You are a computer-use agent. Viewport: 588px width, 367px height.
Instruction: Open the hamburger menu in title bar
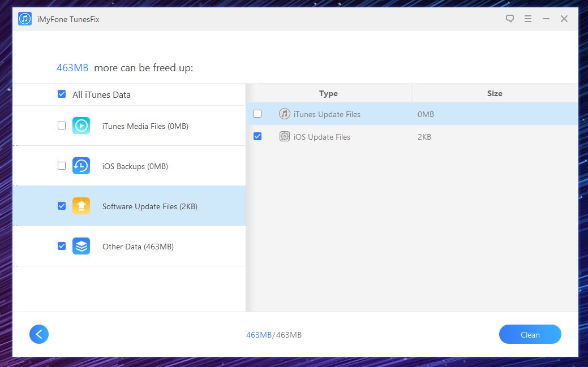click(x=528, y=19)
